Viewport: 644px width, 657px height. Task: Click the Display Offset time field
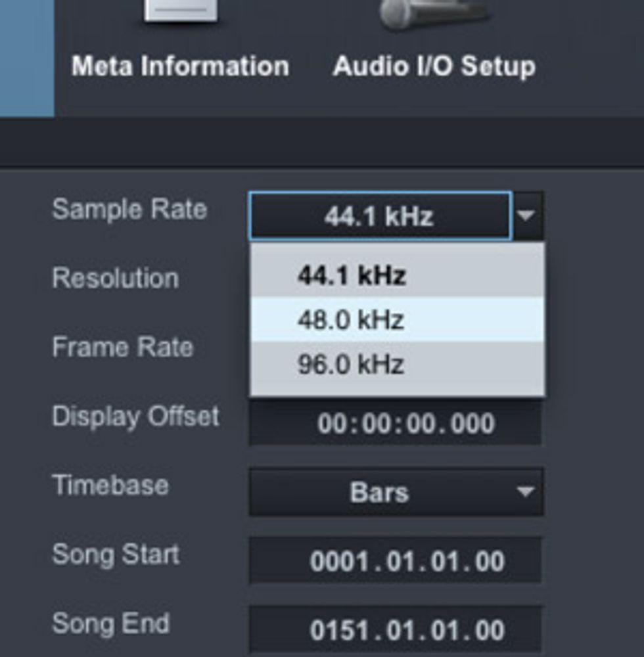[395, 422]
